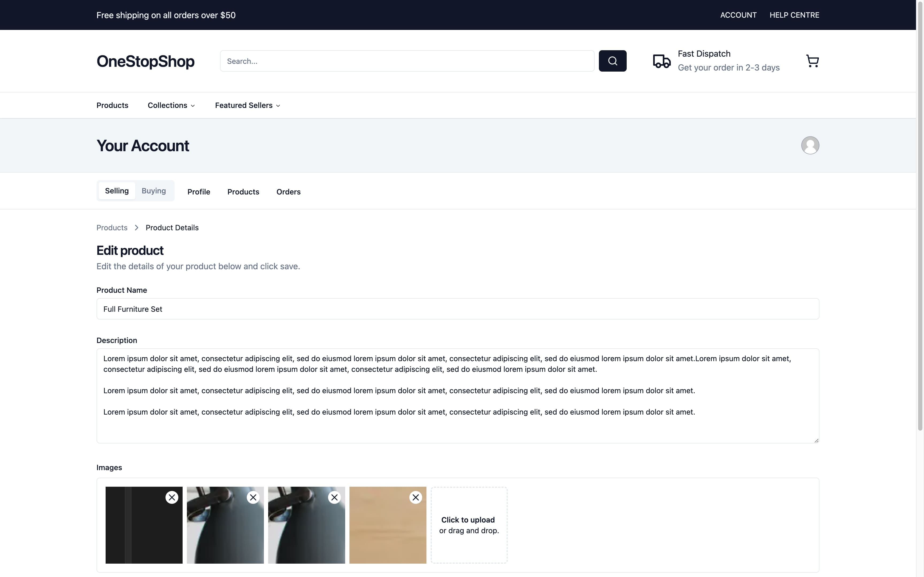Expand the Collections dropdown
The image size is (924, 577).
[171, 105]
